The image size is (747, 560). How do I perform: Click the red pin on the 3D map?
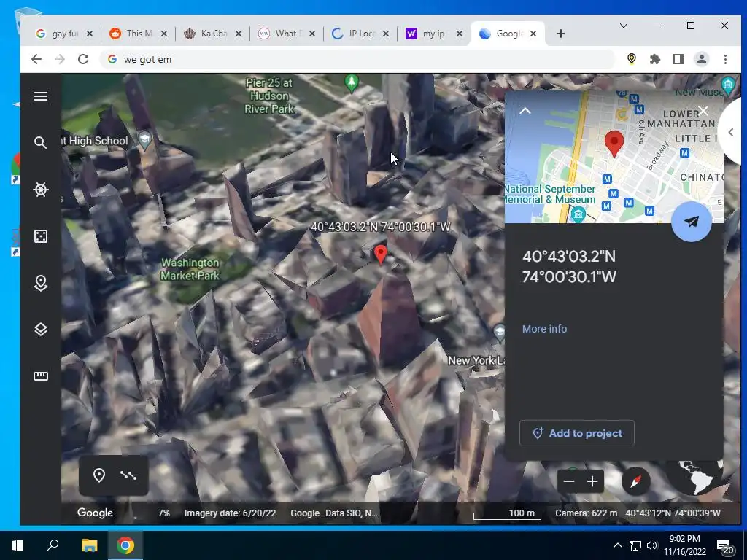click(380, 254)
